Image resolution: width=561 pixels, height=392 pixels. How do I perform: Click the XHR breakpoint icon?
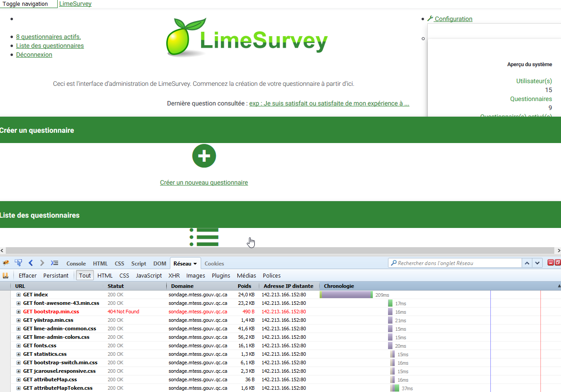coord(6,276)
